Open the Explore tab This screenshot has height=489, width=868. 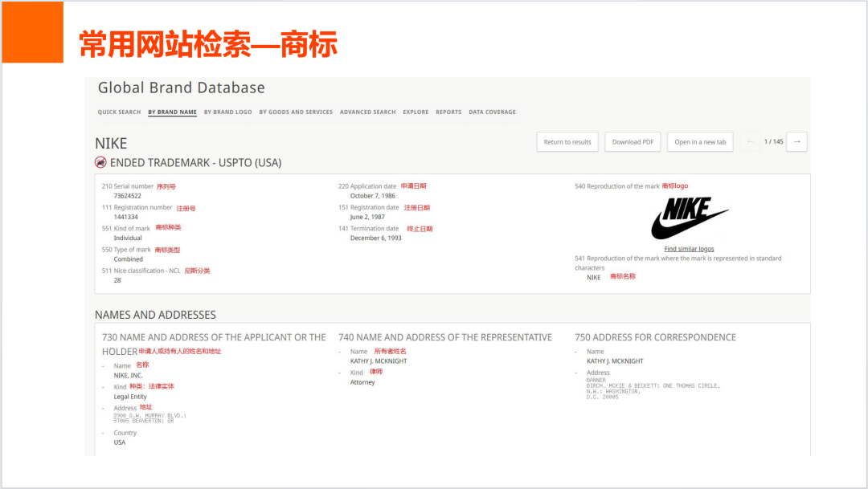(x=416, y=112)
